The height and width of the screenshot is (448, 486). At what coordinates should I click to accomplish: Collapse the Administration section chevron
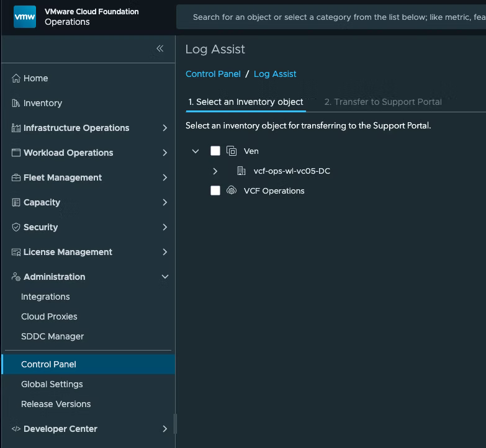(x=164, y=277)
